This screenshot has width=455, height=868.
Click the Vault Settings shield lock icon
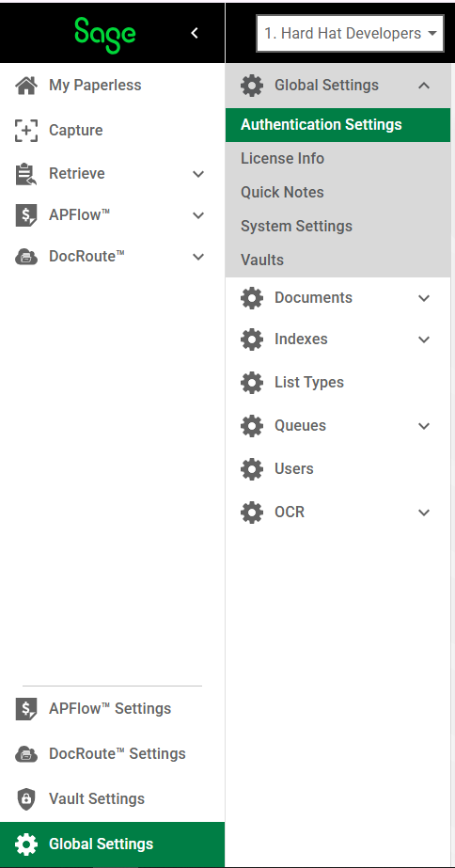pyautogui.click(x=26, y=798)
